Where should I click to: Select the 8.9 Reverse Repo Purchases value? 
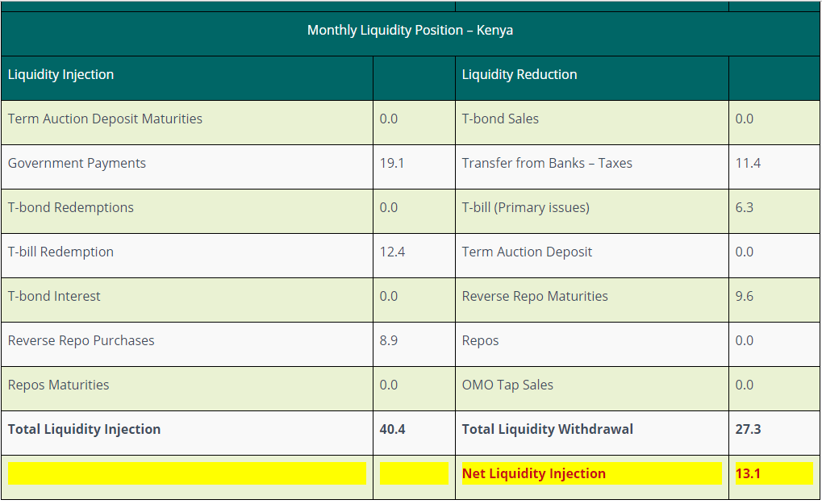(x=389, y=341)
